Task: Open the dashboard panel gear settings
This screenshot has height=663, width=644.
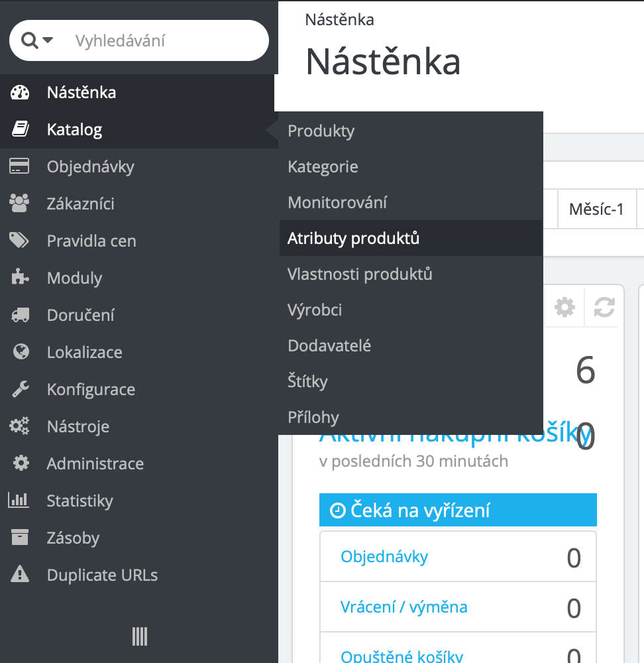Action: 564,307
